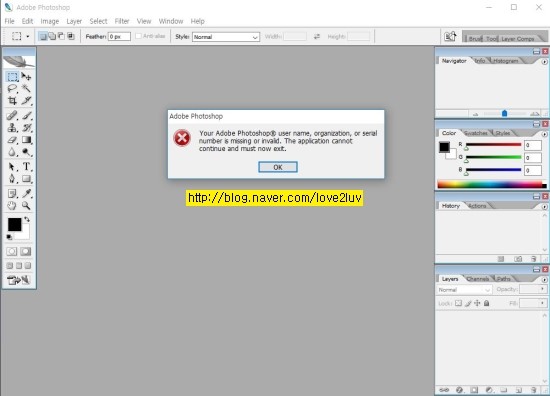Click the new snapshot camera icon in History
The height and width of the screenshot is (396, 550).
pyautogui.click(x=518, y=259)
